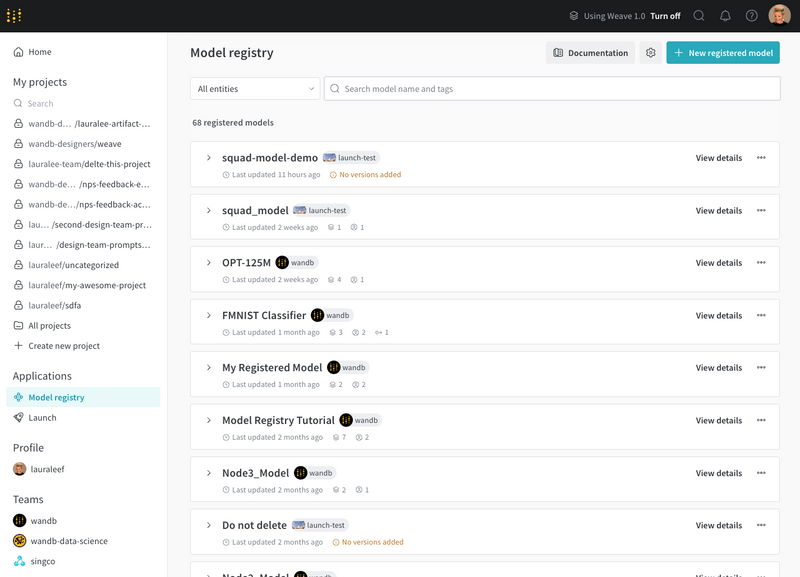View details for Node3_Model
The image size is (800, 577).
(718, 473)
